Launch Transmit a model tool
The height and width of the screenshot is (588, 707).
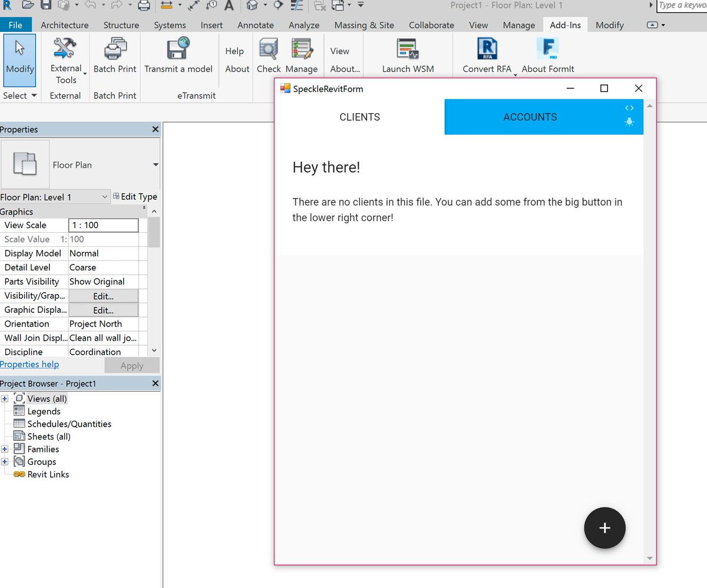[x=178, y=55]
